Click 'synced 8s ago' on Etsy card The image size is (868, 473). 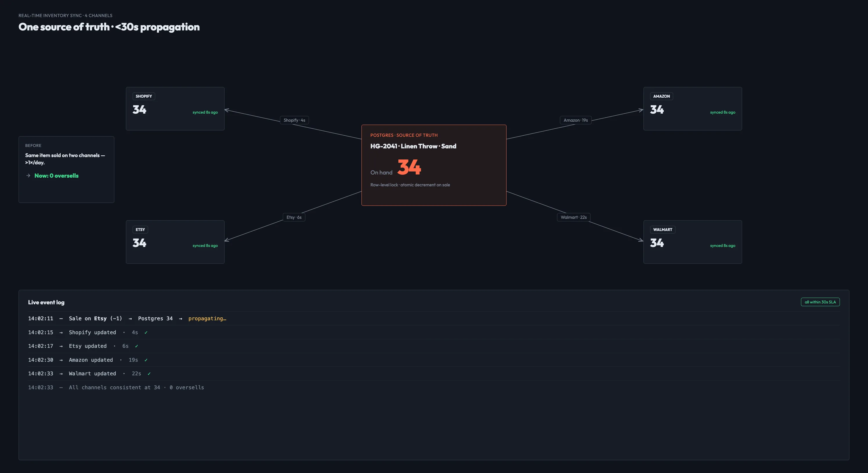(205, 246)
